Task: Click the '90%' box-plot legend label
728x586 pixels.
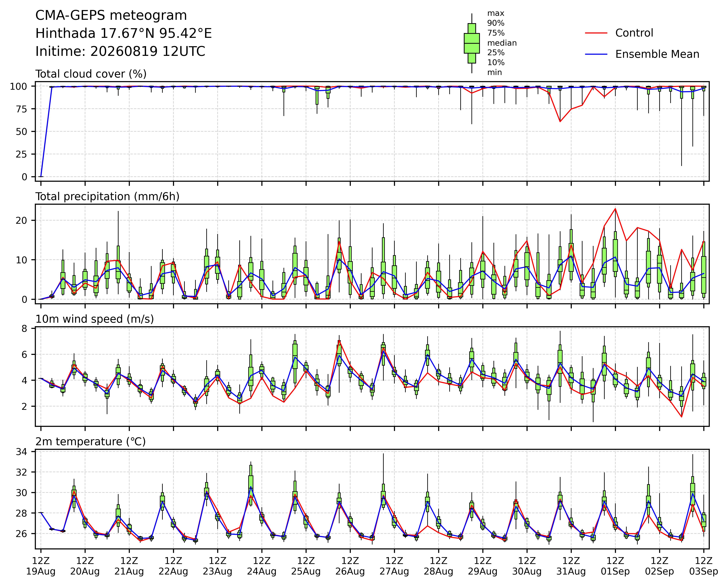Action: tap(496, 23)
